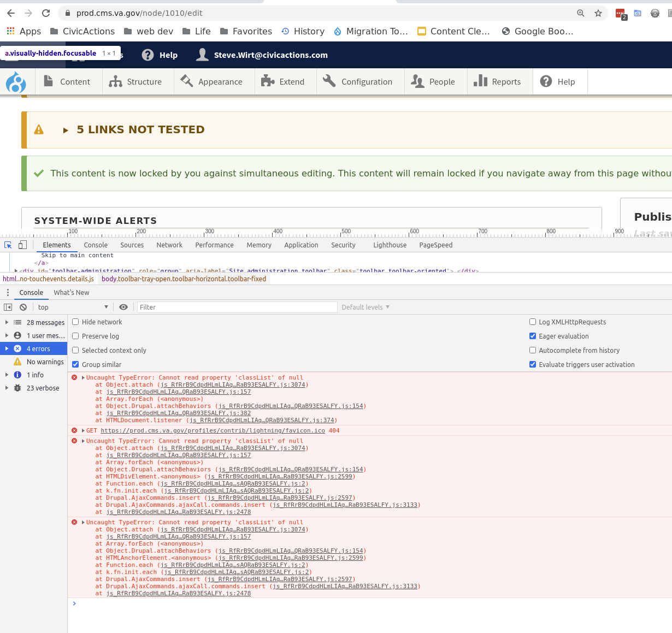Select No warnings in console sidebar

click(33, 362)
